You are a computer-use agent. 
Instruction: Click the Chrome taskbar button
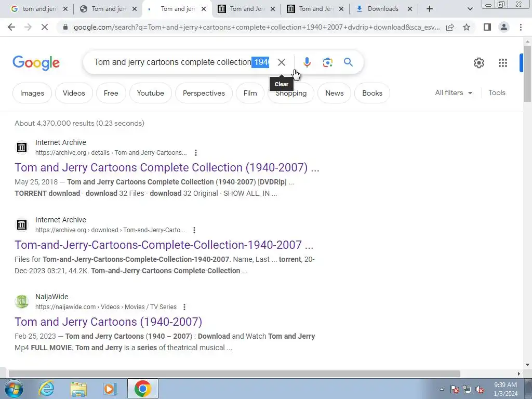pos(143,389)
